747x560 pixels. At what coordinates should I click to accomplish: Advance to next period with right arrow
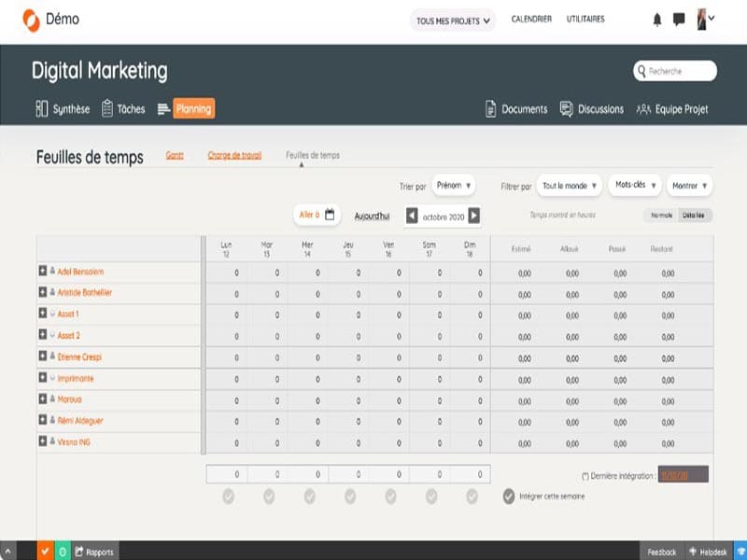click(x=473, y=216)
